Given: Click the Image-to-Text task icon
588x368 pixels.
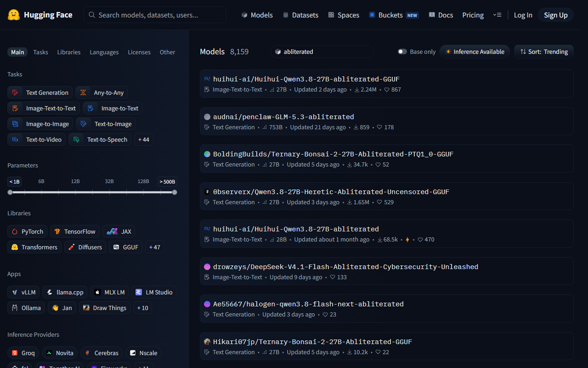Looking at the screenshot, I should pos(91,108).
